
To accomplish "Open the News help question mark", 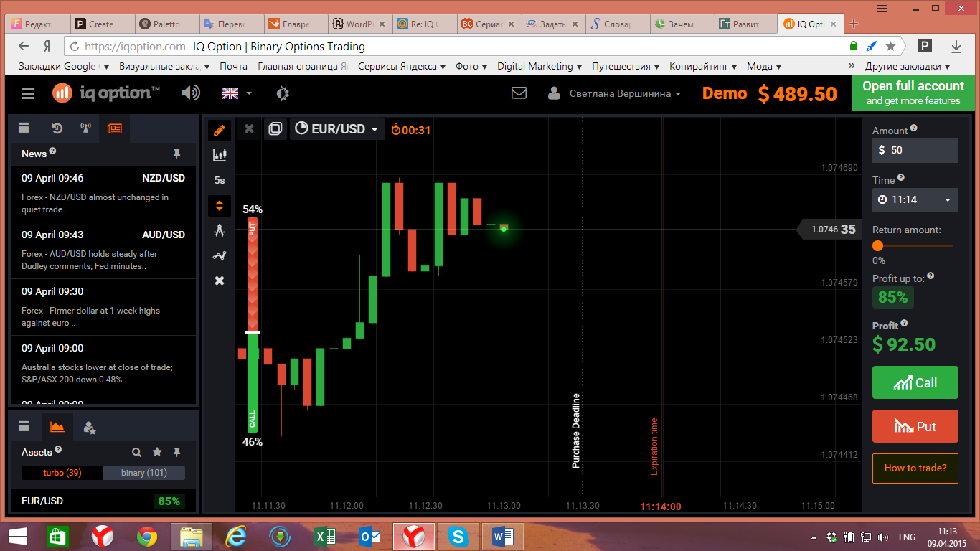I will [52, 151].
